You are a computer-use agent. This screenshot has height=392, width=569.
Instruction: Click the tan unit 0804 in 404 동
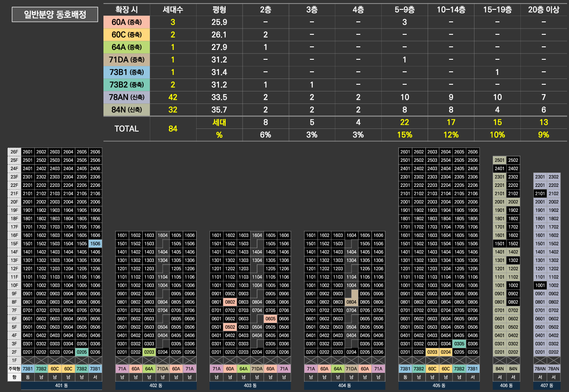tap(351, 302)
